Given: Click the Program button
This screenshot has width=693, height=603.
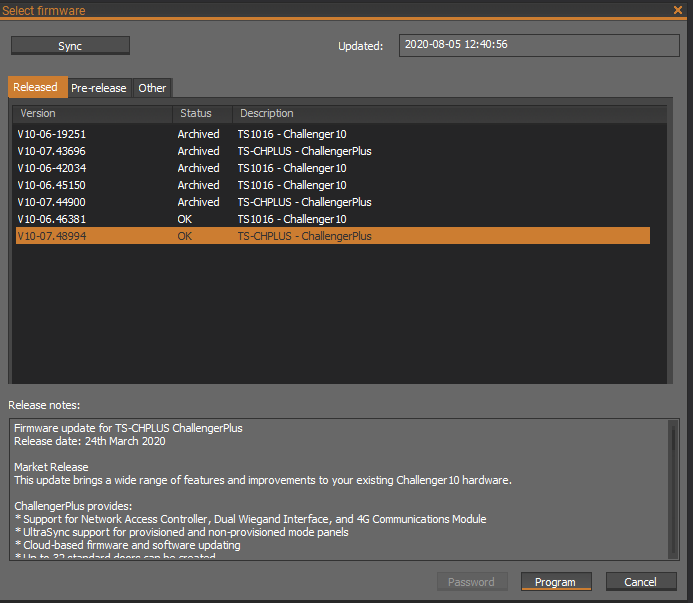Looking at the screenshot, I should 556,582.
